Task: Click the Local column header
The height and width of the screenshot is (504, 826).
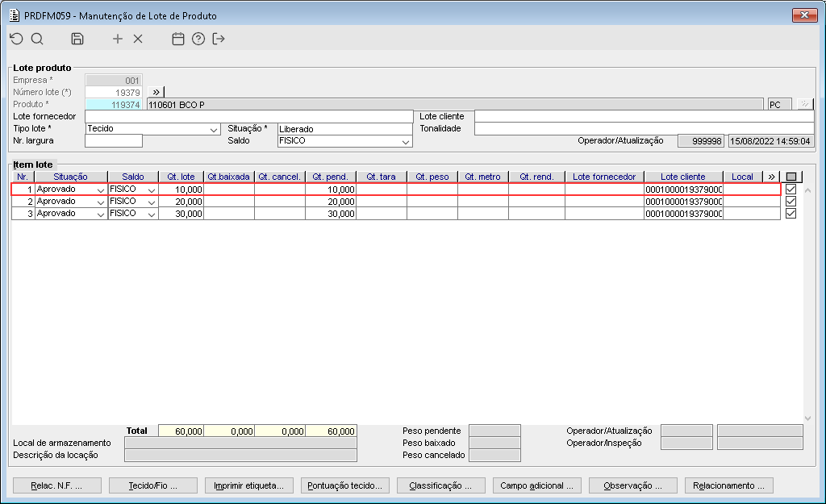Action: tap(742, 177)
